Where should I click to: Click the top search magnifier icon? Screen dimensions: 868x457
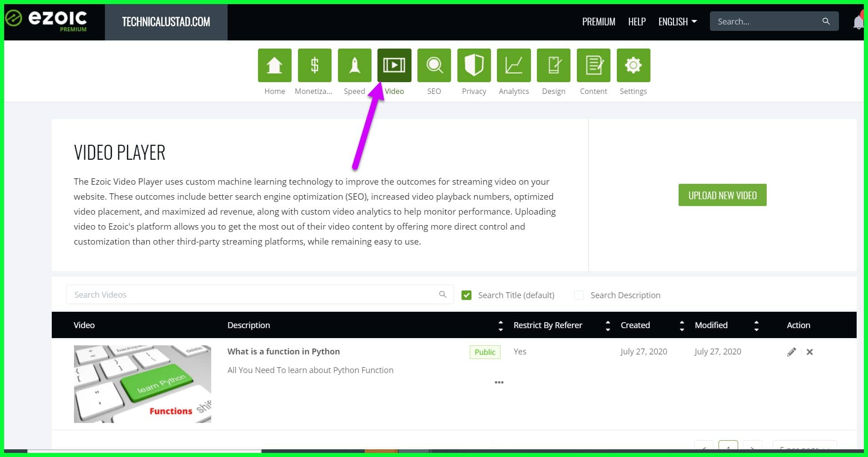826,21
